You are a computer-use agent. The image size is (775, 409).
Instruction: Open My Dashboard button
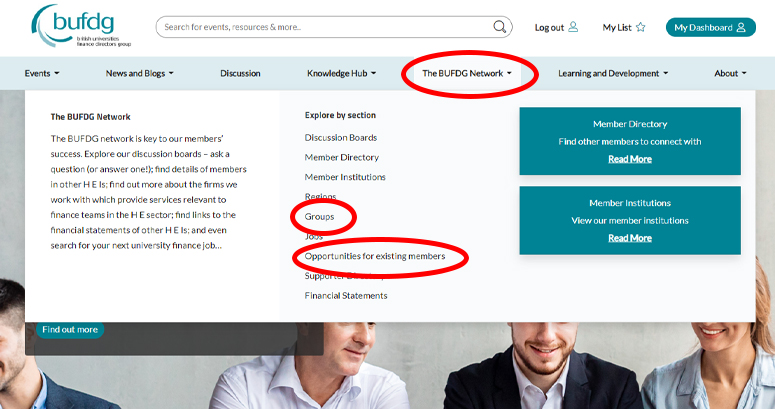[710, 27]
